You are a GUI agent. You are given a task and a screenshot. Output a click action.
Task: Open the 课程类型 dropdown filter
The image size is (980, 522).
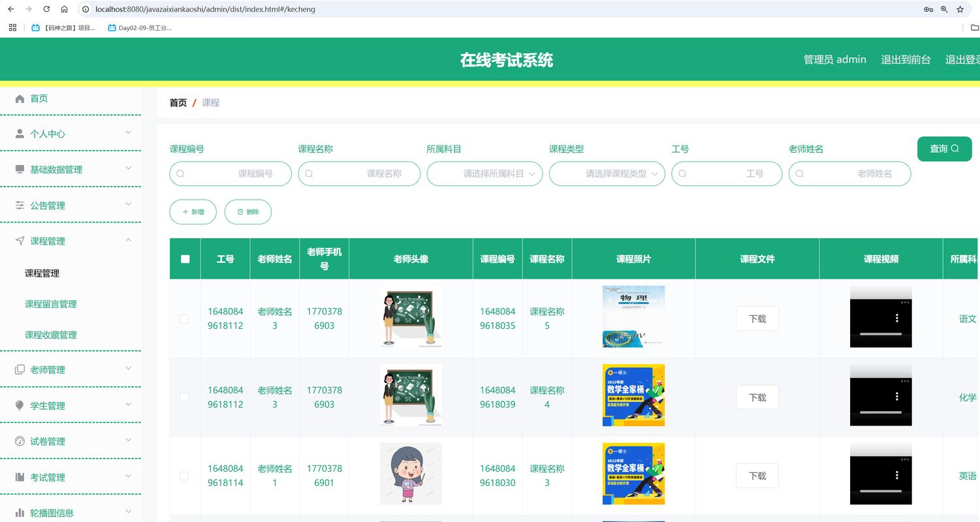pyautogui.click(x=607, y=174)
